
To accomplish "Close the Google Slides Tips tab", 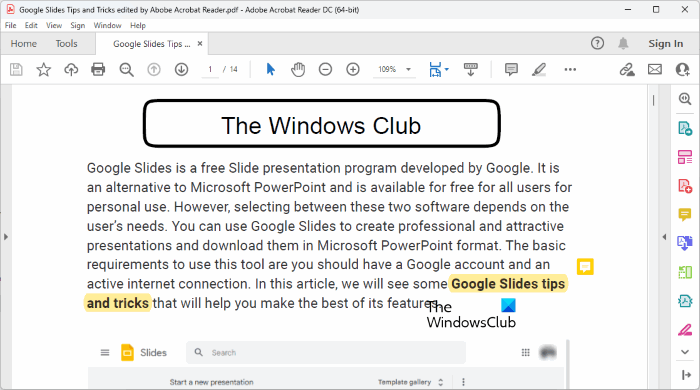I will pyautogui.click(x=200, y=43).
